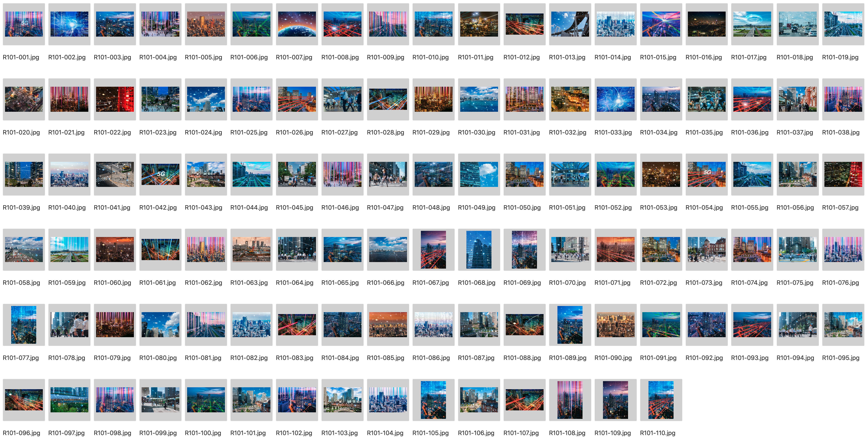Select thumbnail of R101-022.jpg

[x=115, y=99]
